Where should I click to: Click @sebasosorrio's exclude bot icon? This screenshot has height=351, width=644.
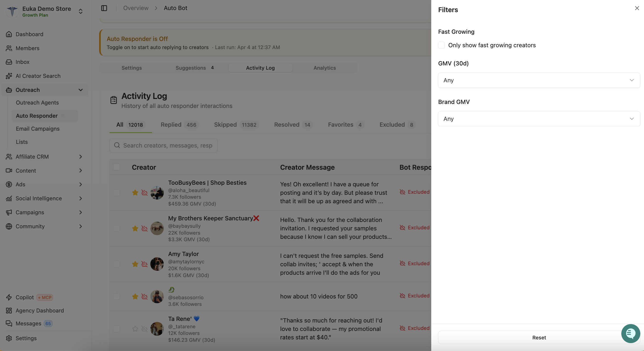point(145,297)
